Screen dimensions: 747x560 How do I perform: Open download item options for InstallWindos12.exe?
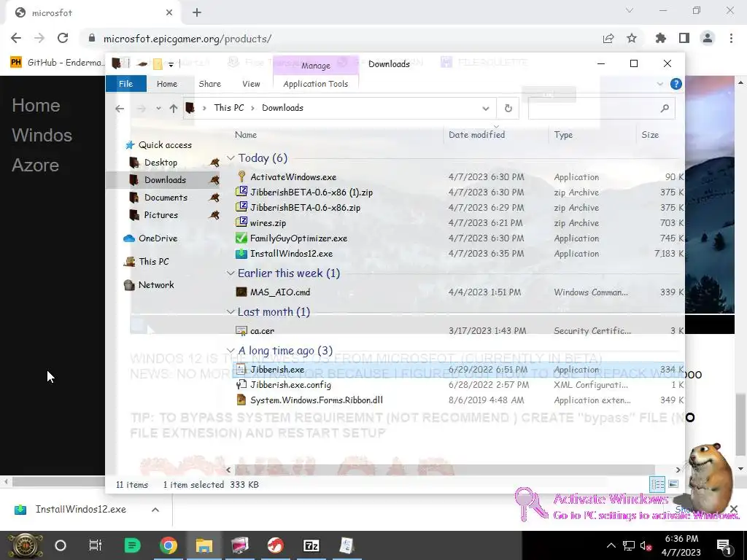pos(155,510)
